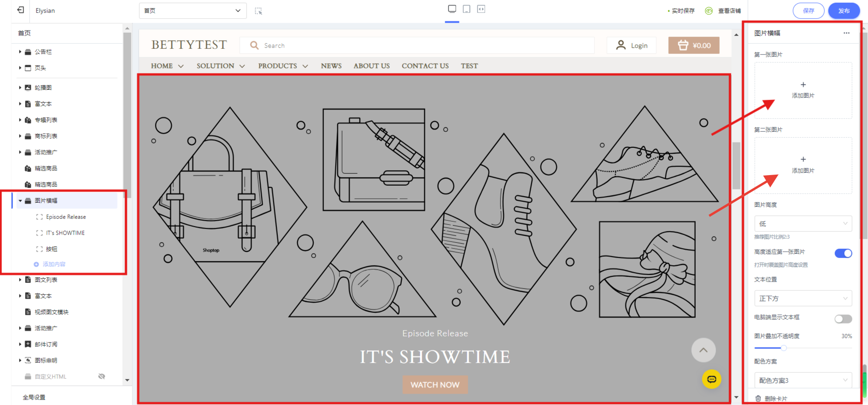Screen dimensions: 868x405
Task: Click the scroll-to-top arrow circle
Action: 703,350
